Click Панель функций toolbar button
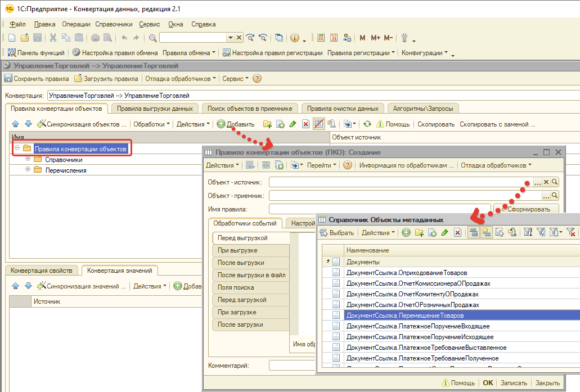This screenshot has height=392, width=580. [36, 53]
